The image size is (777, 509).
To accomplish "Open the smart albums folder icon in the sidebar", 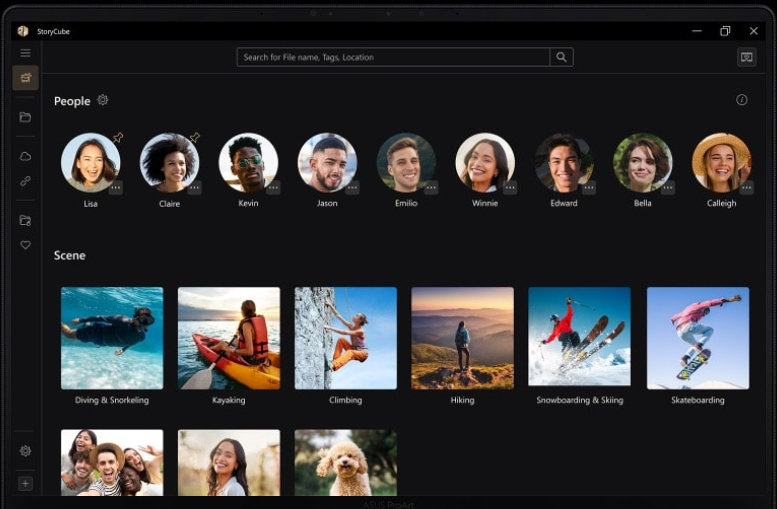I will click(x=25, y=221).
